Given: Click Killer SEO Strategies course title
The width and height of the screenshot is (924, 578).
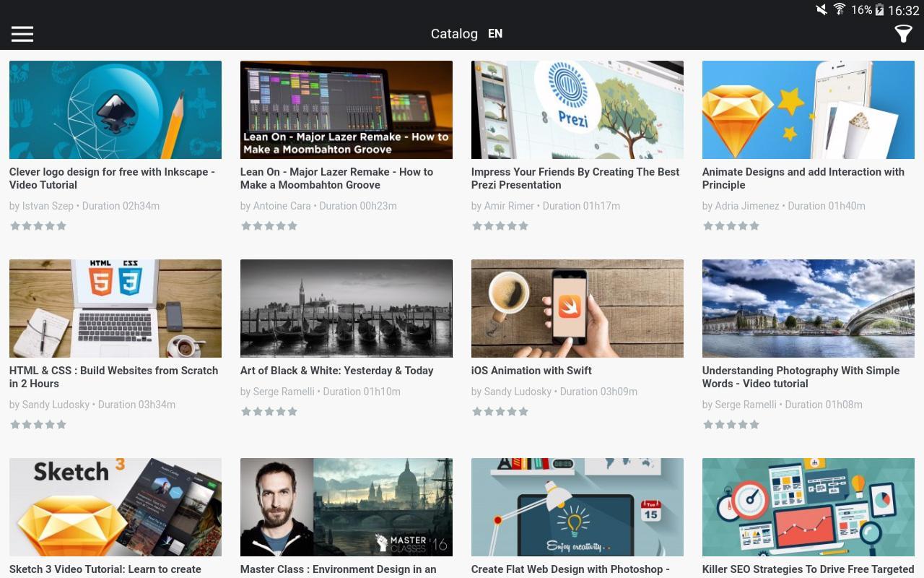Looking at the screenshot, I should (x=808, y=569).
